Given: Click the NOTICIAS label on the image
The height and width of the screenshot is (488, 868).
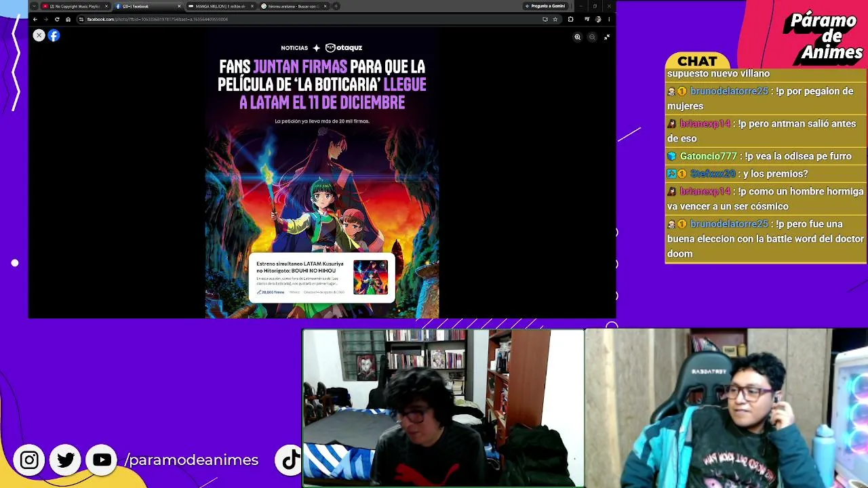Looking at the screenshot, I should click(x=294, y=48).
